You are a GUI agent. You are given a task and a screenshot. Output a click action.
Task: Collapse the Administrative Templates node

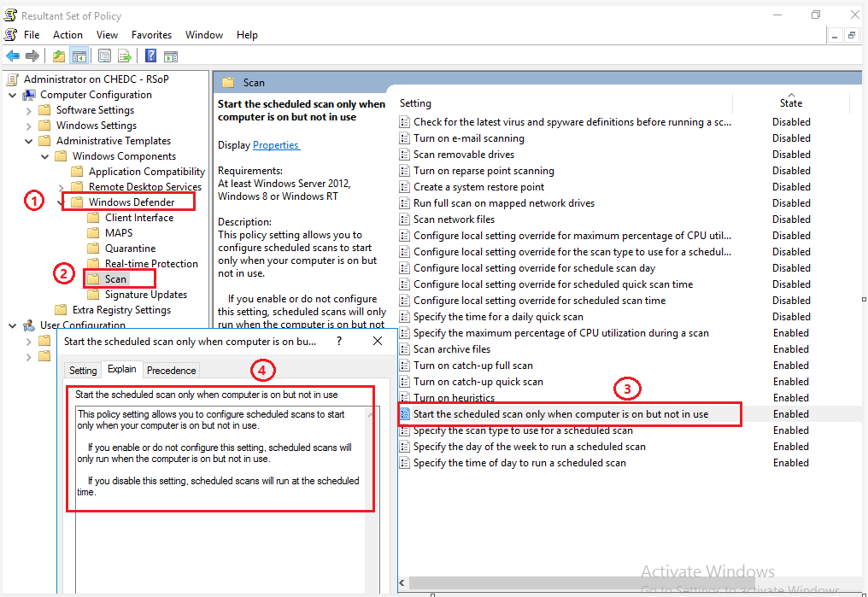29,141
